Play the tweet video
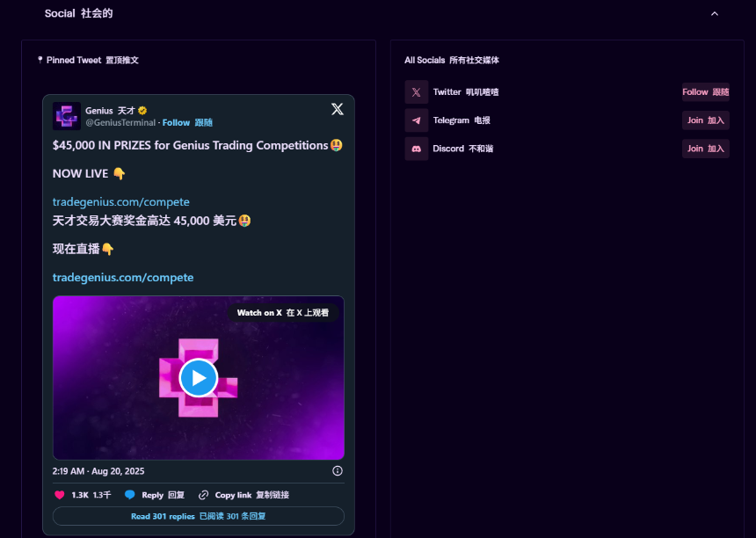 [x=199, y=378]
